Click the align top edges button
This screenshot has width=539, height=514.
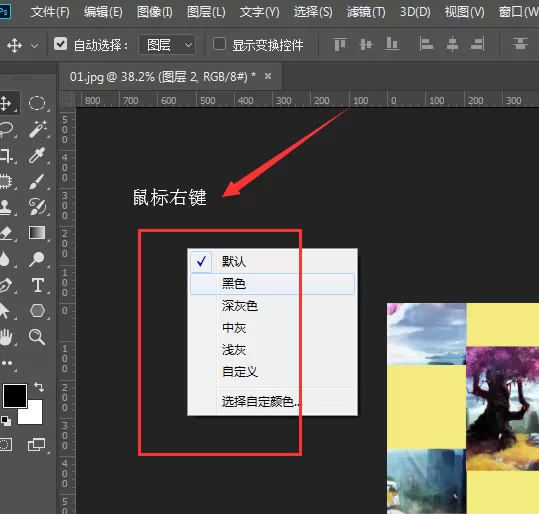[340, 44]
